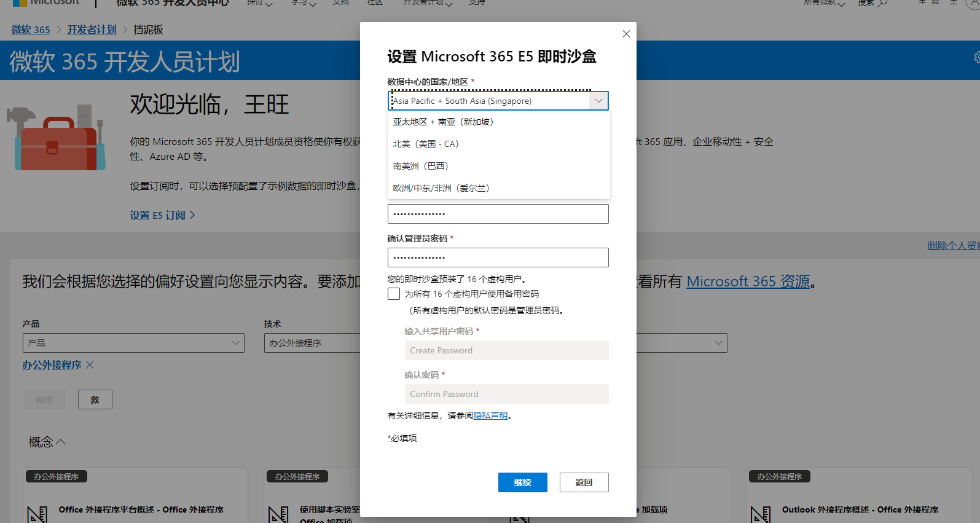Remove the 办公外接程序 filter tag X
This screenshot has height=523, width=980.
[x=90, y=365]
